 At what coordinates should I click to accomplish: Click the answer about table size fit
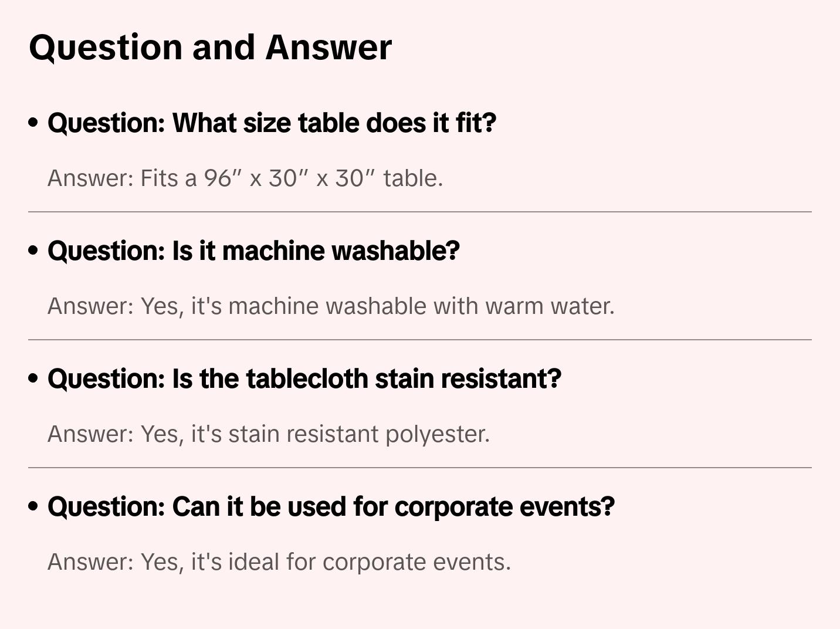click(x=245, y=178)
